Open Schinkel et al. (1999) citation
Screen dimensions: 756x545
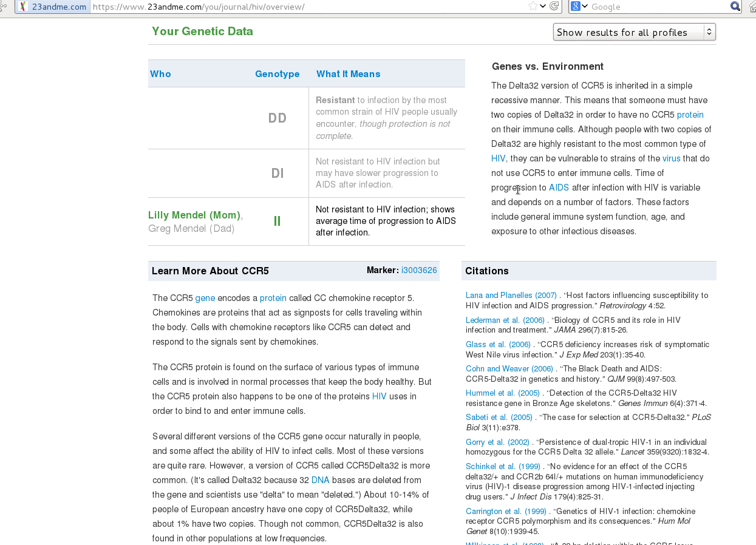coord(503,467)
